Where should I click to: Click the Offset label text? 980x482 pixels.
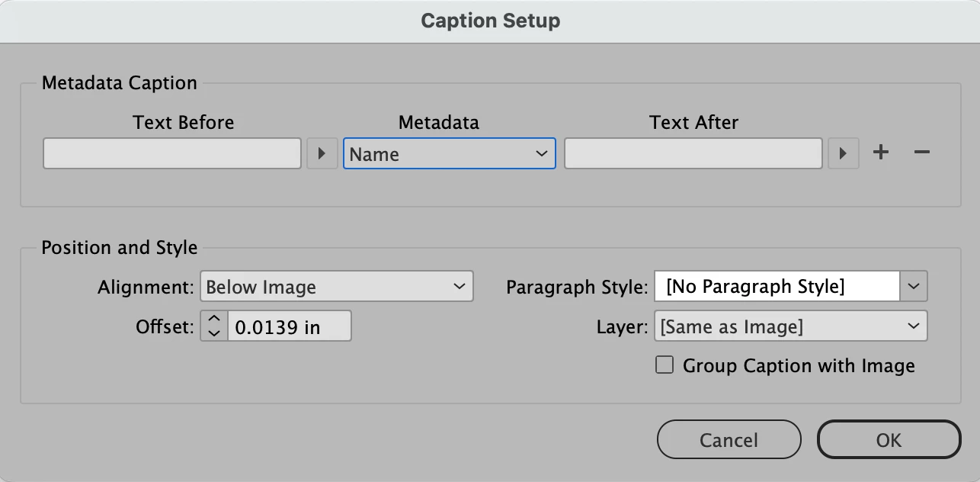coord(165,326)
